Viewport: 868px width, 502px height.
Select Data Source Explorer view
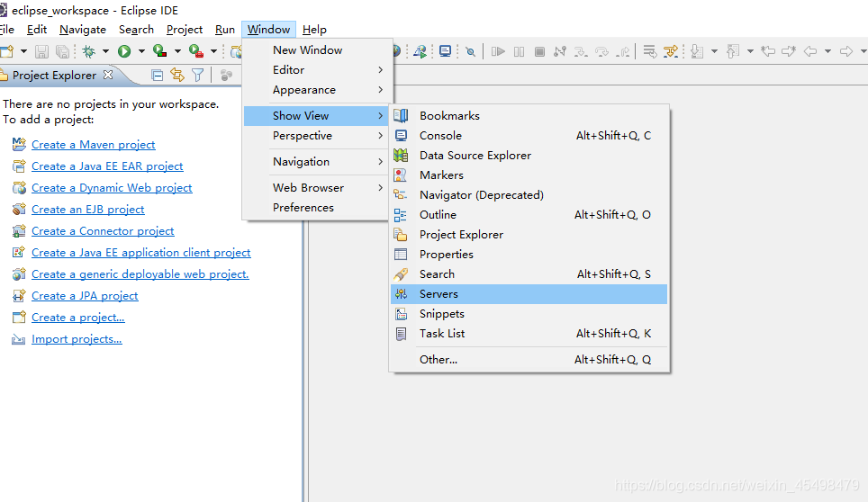click(529, 156)
